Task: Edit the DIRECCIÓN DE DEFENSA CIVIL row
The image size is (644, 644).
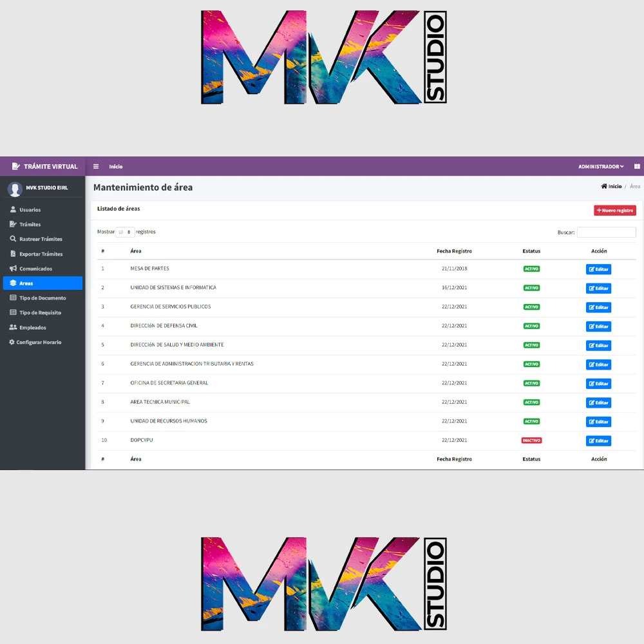Action: [x=598, y=327]
